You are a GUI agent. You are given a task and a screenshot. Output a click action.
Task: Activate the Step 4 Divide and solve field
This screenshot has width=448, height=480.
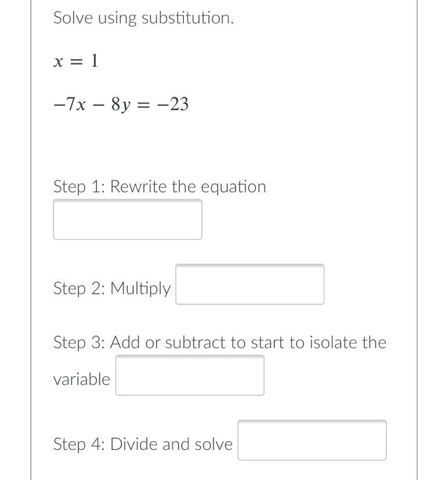312,440
